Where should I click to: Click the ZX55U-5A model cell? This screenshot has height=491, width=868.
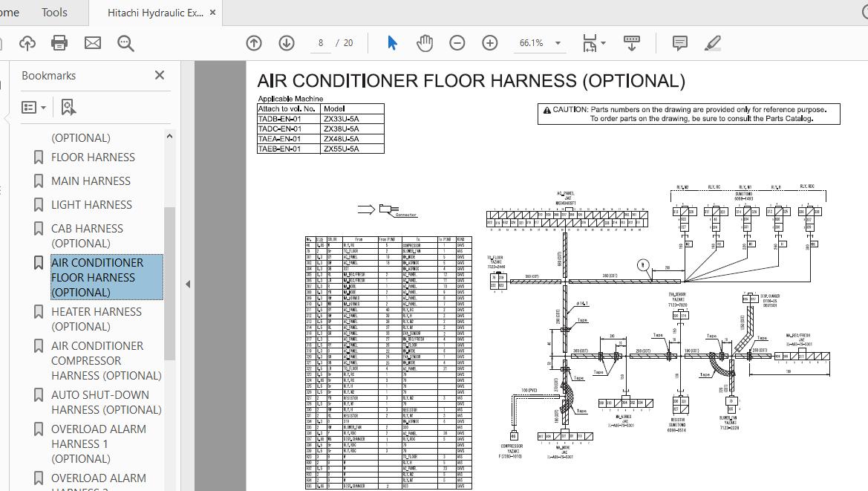[352, 149]
